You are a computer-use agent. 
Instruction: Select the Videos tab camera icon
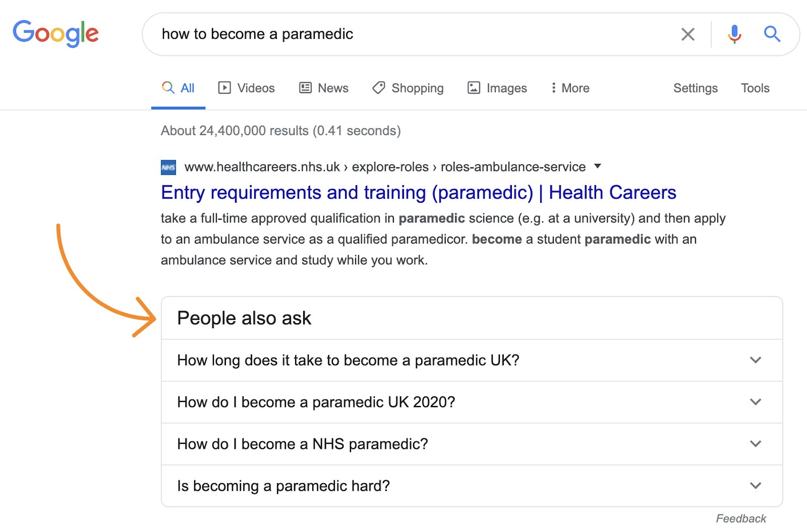(x=225, y=88)
